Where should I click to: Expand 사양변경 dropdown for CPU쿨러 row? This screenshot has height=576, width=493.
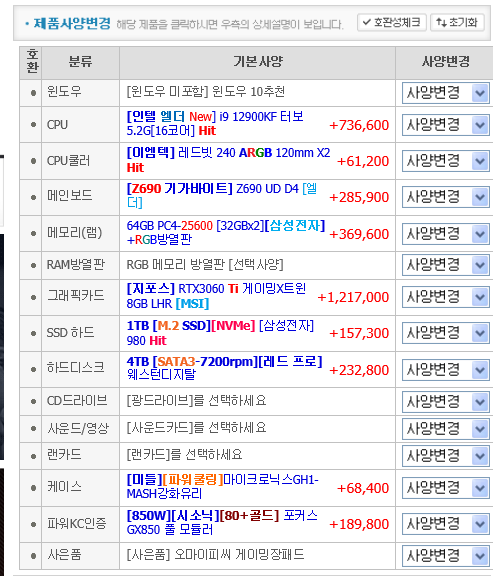tap(445, 161)
